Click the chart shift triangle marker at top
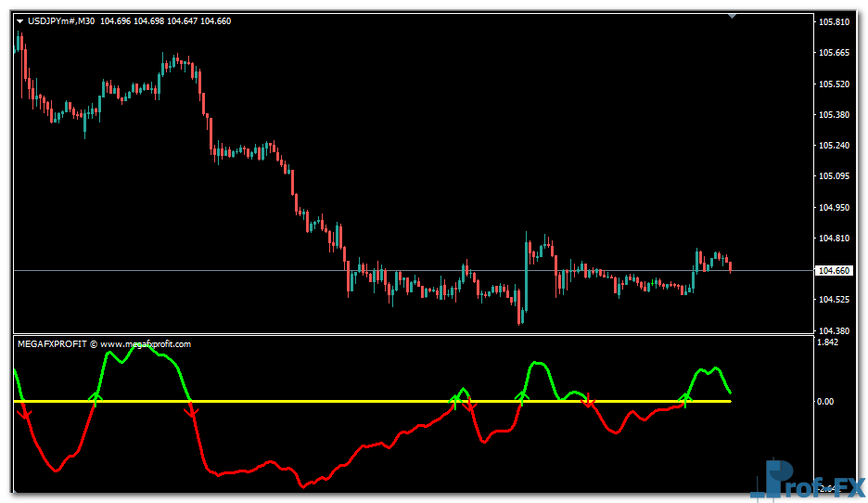The image size is (868, 503). pos(733,16)
